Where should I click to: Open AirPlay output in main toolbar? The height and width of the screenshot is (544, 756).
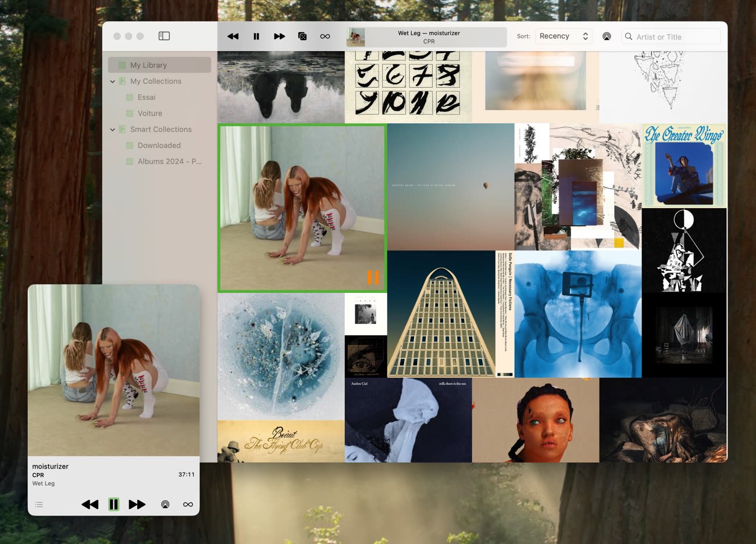[x=607, y=37]
